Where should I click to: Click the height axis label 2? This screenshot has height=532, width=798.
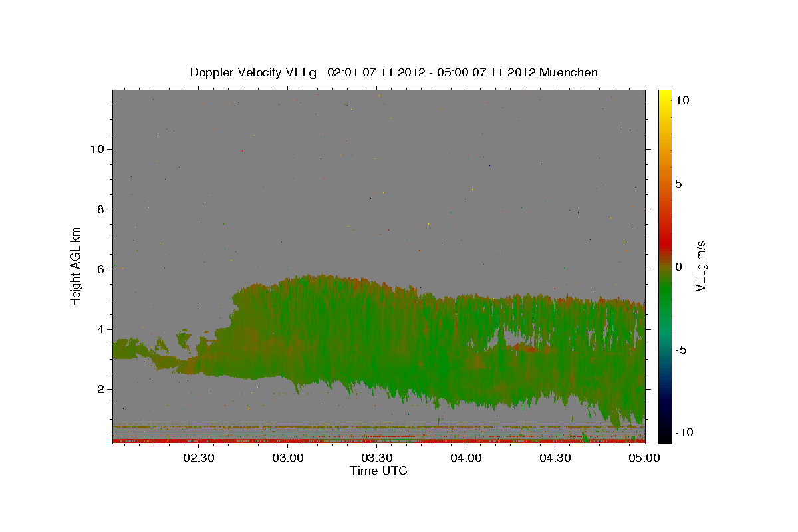click(x=100, y=389)
